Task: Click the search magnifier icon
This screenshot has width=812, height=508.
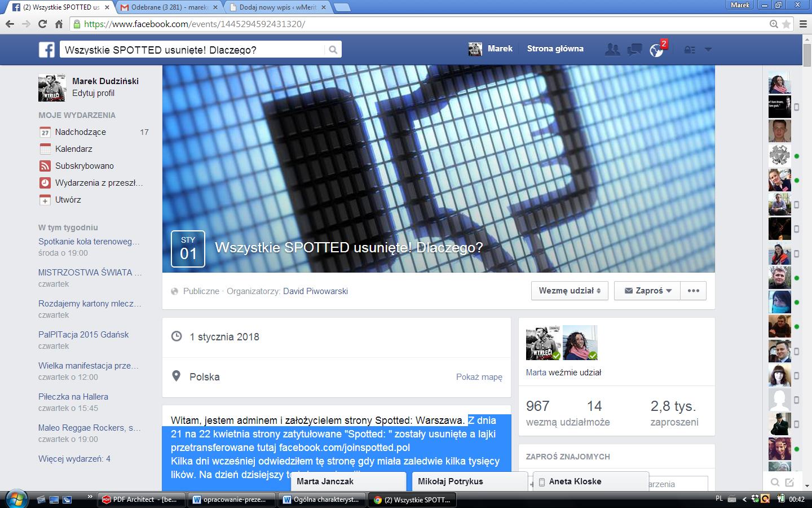Action: click(333, 50)
